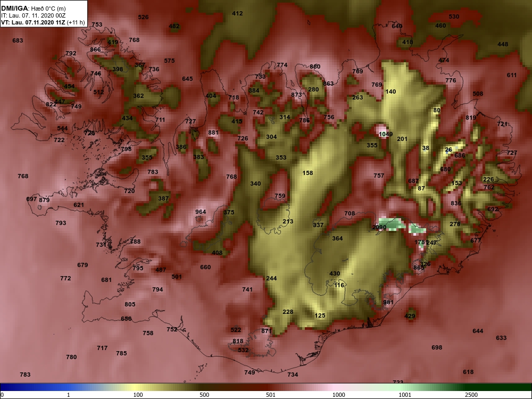Viewport: 532px width, 399px height.
Task: Select the 1001 label on the color scale
Action: (405, 395)
